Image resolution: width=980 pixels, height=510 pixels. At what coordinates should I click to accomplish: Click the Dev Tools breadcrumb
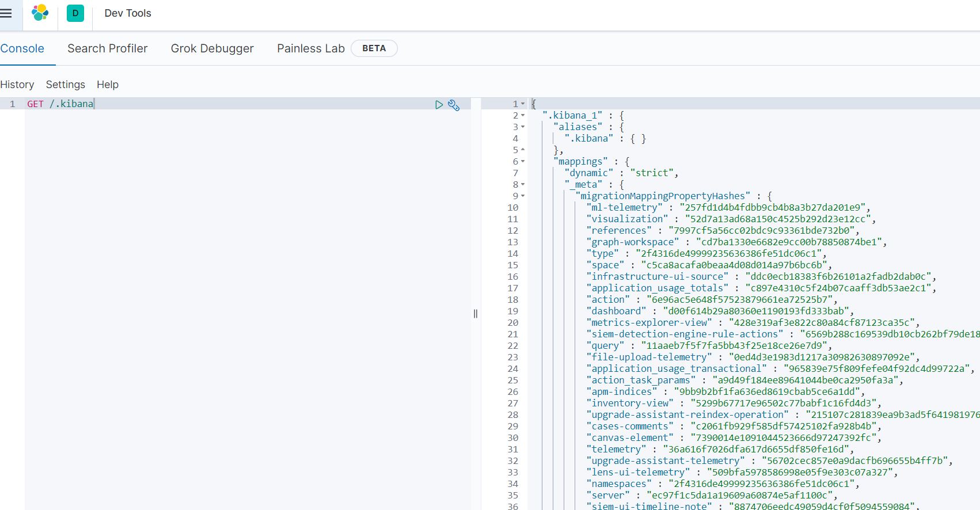coord(128,13)
